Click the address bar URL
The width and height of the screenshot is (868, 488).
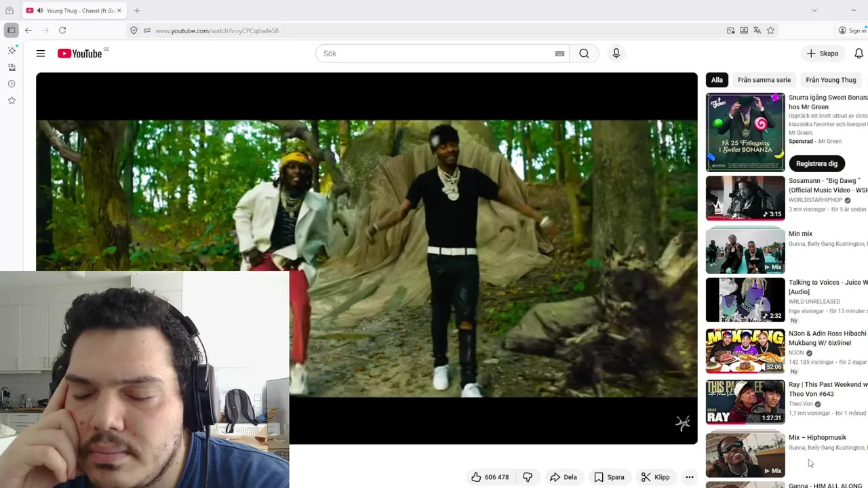pyautogui.click(x=217, y=30)
